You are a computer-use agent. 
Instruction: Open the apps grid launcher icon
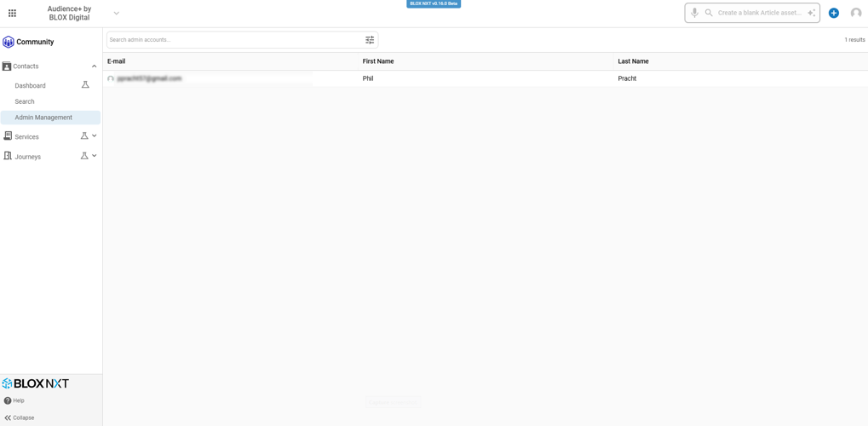click(12, 14)
